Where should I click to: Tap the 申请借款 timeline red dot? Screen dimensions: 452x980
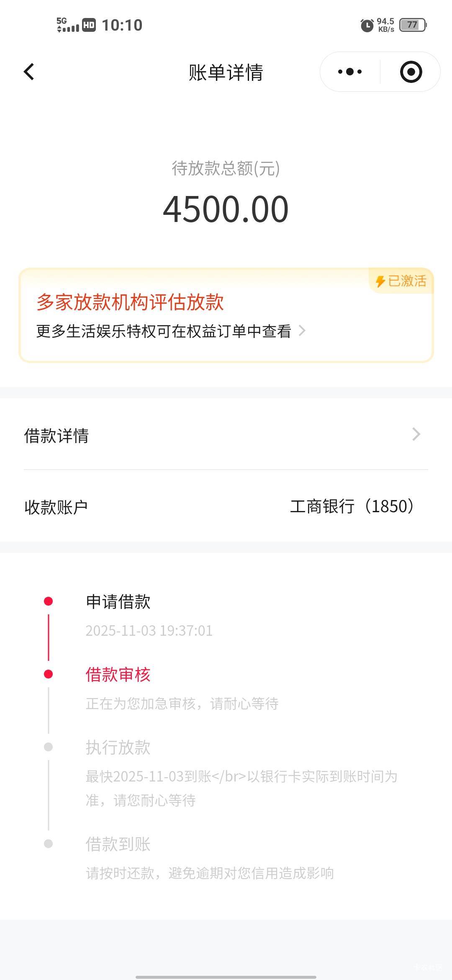[x=49, y=601]
